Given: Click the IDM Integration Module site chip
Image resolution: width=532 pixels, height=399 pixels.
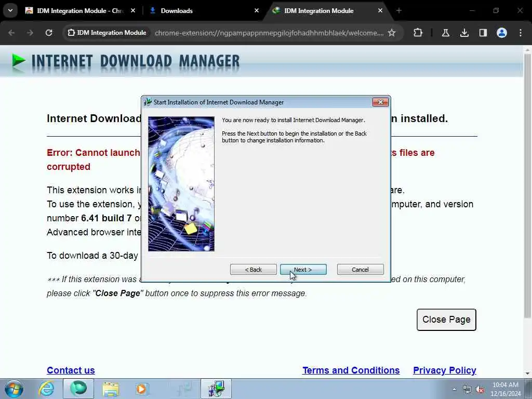Looking at the screenshot, I should [x=107, y=33].
